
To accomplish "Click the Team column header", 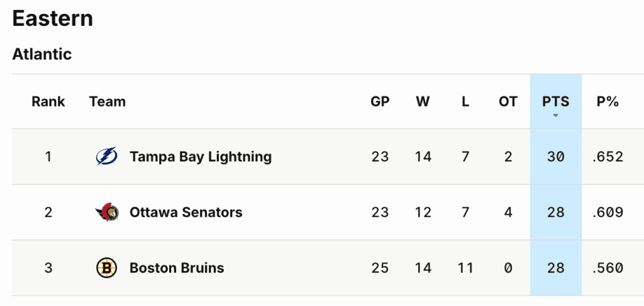I will (x=108, y=101).
